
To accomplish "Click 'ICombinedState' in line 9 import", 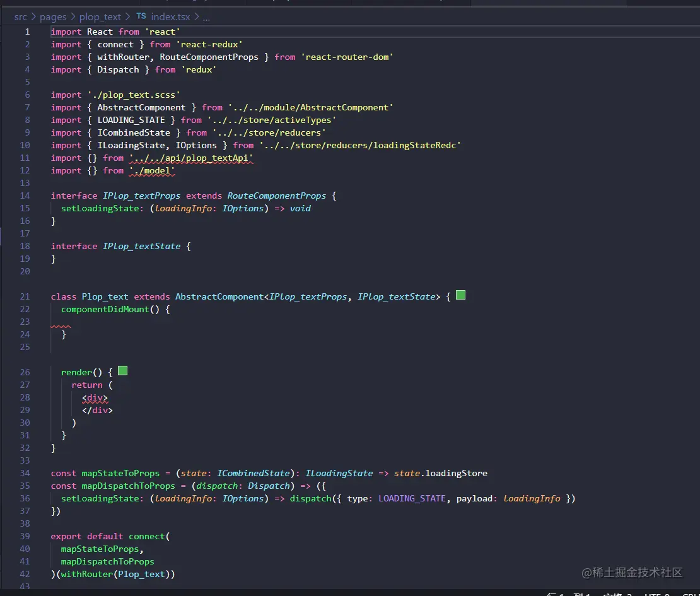I will [134, 132].
